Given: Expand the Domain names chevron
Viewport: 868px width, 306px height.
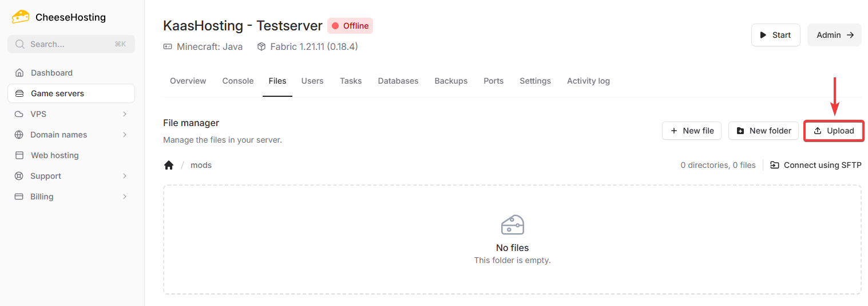Looking at the screenshot, I should coord(125,135).
